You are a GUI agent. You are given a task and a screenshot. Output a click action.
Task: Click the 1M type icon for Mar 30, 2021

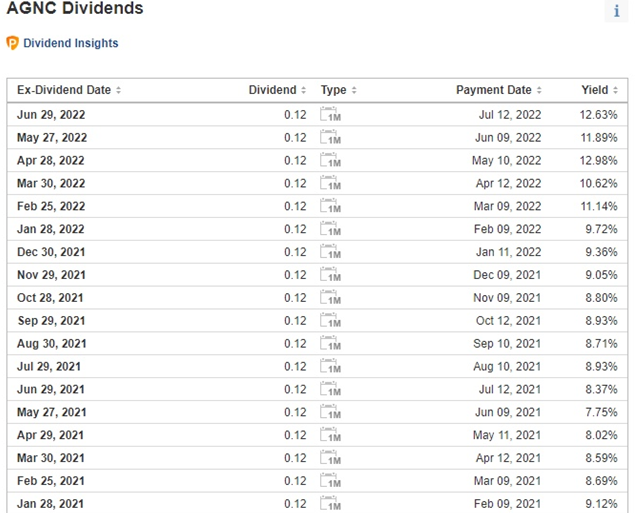tap(330, 458)
